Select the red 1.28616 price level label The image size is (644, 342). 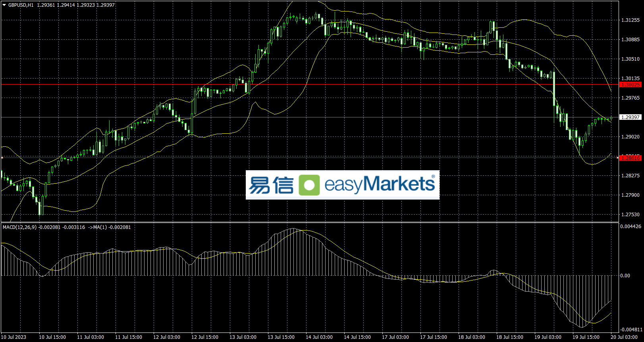(631, 158)
